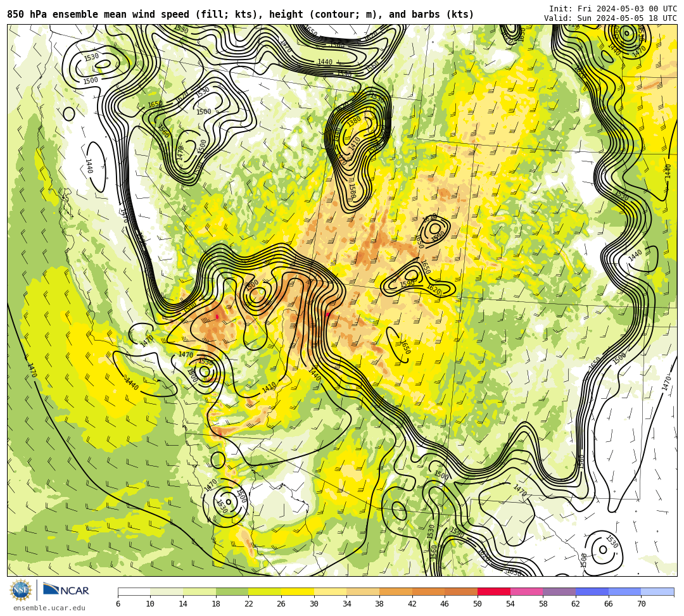Pick the purple 58–62 kts swatch
The image size is (684, 616).
click(559, 591)
